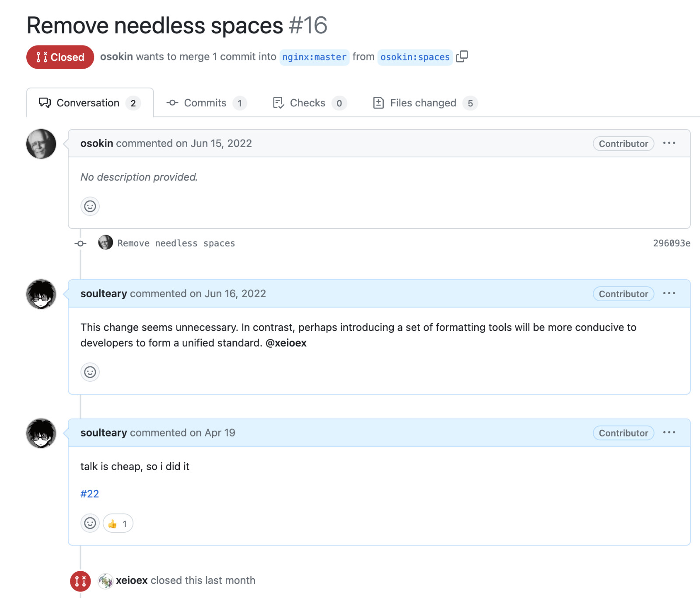This screenshot has height=598, width=700.
Task: Click osokin's small avatar next to commit
Action: pyautogui.click(x=105, y=243)
